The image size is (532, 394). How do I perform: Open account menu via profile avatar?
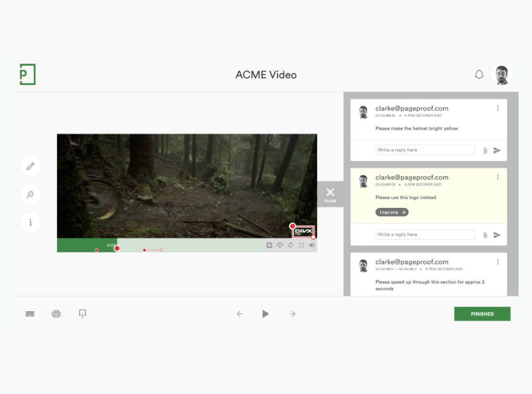(502, 74)
